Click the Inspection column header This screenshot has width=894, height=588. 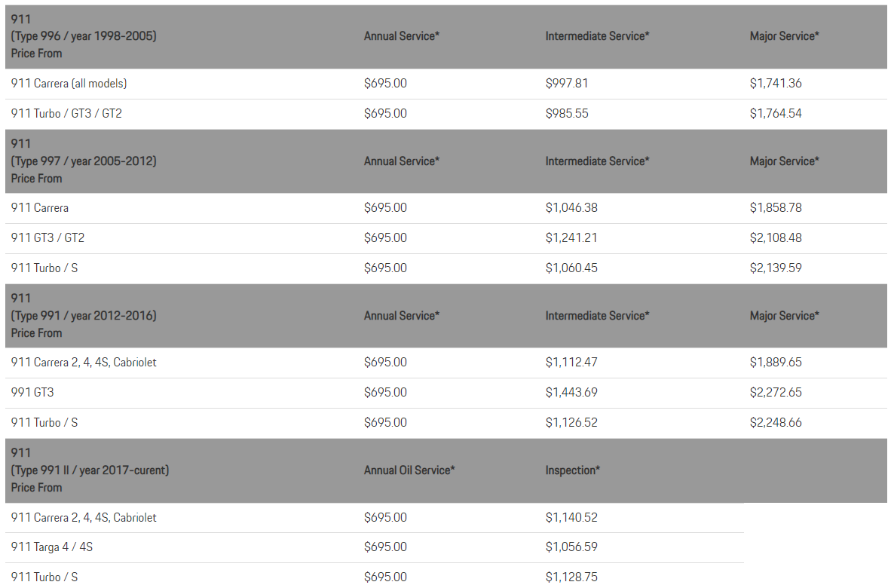pyautogui.click(x=573, y=470)
